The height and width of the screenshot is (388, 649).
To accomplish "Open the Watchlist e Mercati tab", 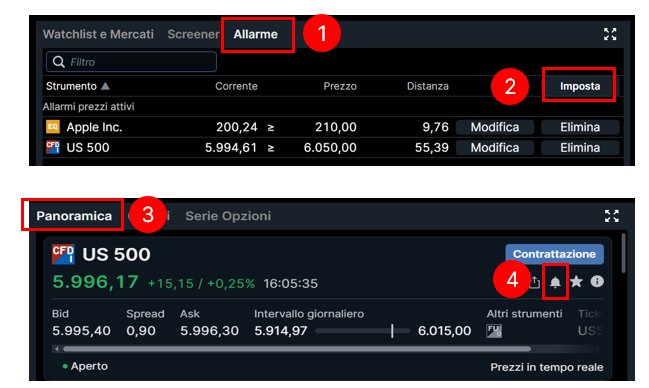I will (x=98, y=34).
